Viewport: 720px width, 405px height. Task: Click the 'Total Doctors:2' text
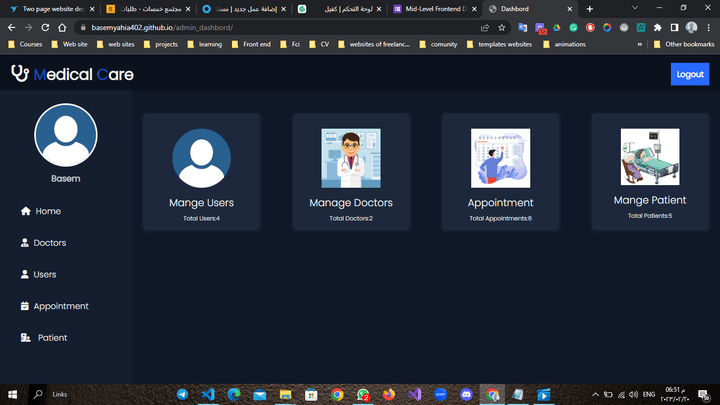(351, 219)
